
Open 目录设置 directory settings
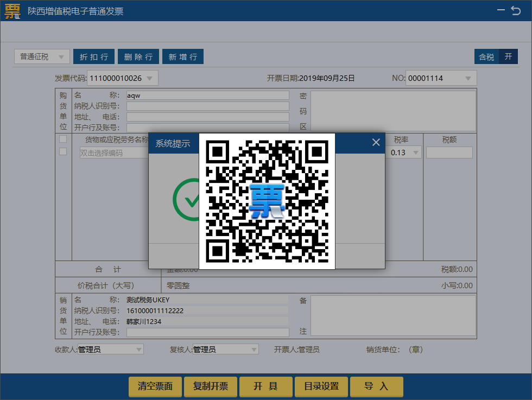[x=321, y=386]
